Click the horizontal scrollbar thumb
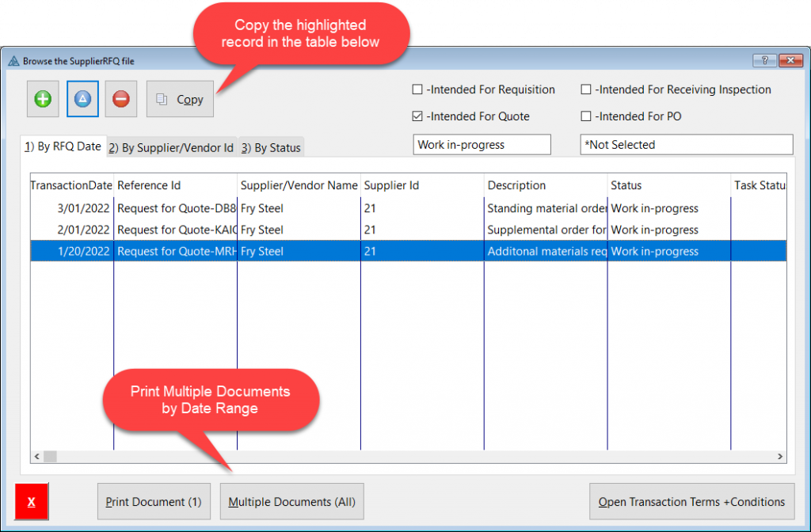Screen dimensions: 811x532 50,457
